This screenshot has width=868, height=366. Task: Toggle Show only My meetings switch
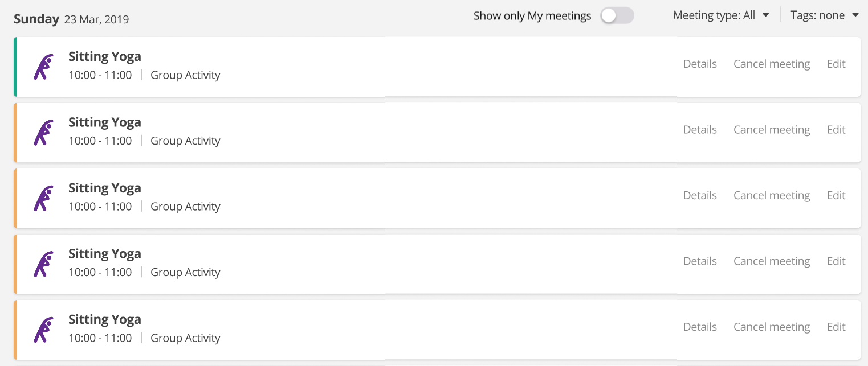point(617,16)
